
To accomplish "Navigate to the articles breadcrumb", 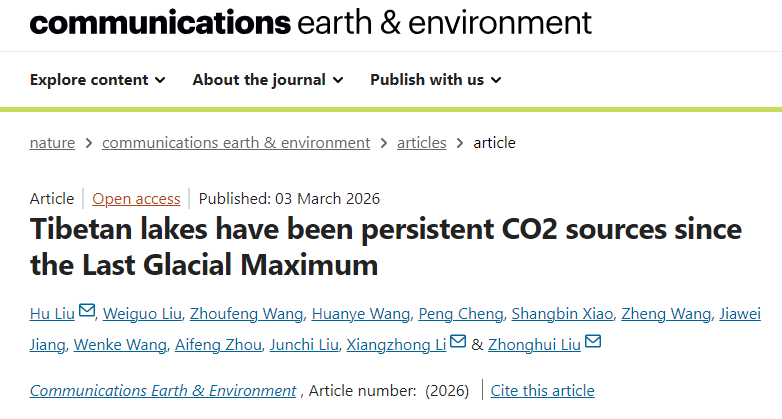I will (421, 143).
